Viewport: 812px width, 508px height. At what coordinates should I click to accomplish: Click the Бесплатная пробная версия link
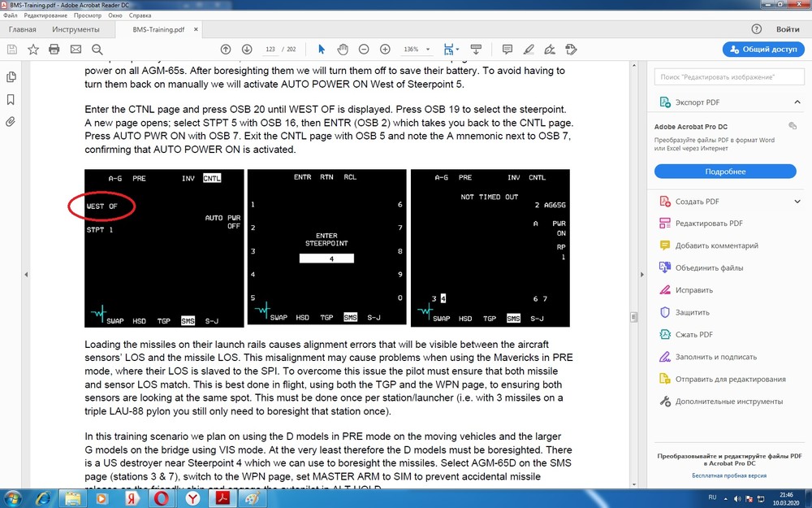729,475
